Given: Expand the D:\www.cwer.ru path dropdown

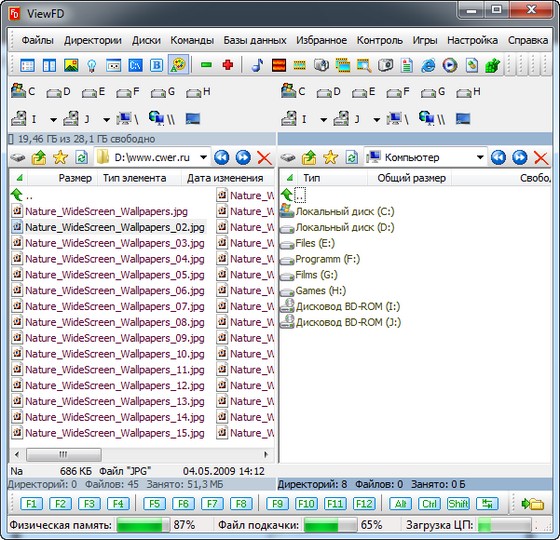Looking at the screenshot, I should tap(204, 157).
